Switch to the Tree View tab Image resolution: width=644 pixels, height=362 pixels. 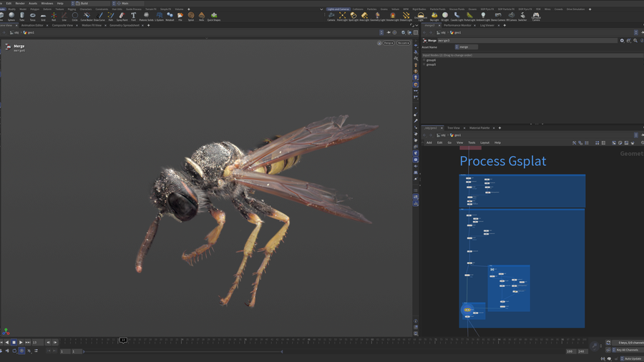click(454, 128)
